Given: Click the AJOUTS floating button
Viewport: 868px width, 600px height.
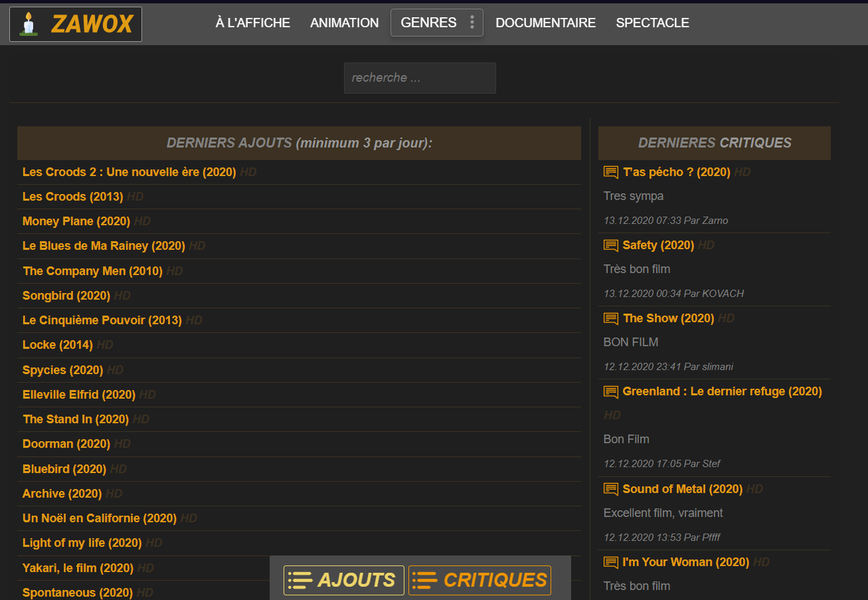Looking at the screenshot, I should [344, 580].
